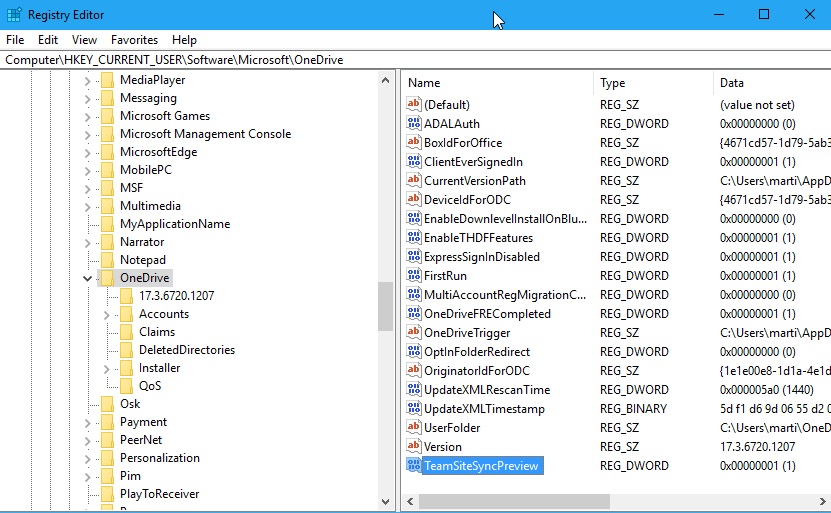
Task: Click the OneDrive folder icon in tree
Action: coord(107,278)
